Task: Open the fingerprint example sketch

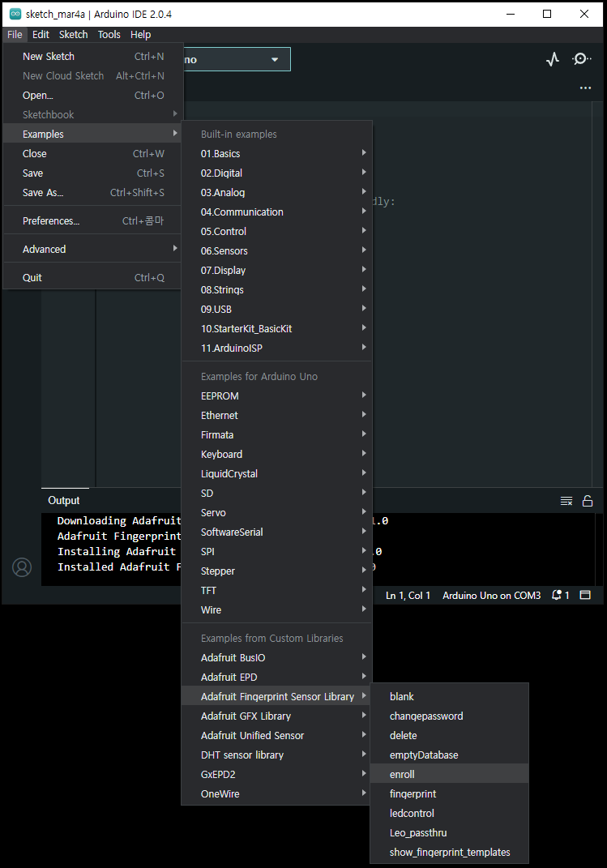Action: point(449,793)
